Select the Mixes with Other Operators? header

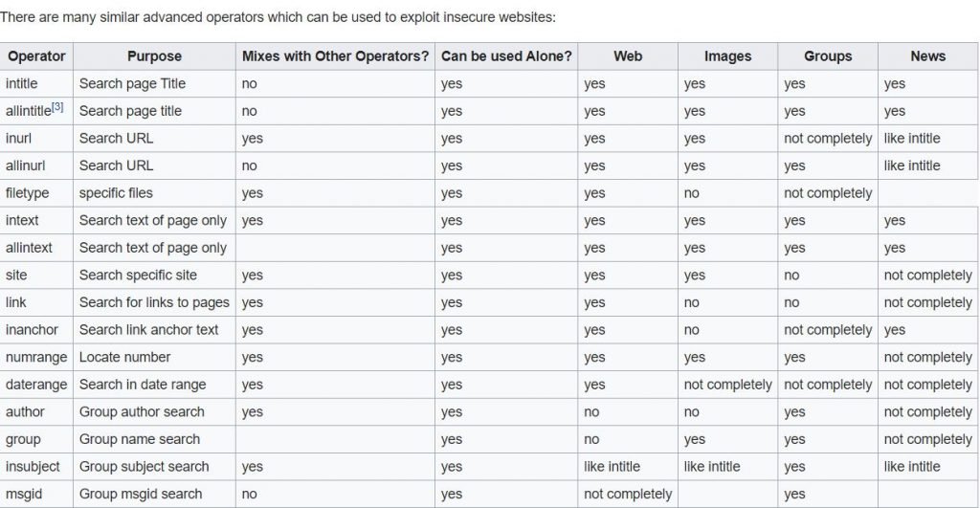pos(335,56)
